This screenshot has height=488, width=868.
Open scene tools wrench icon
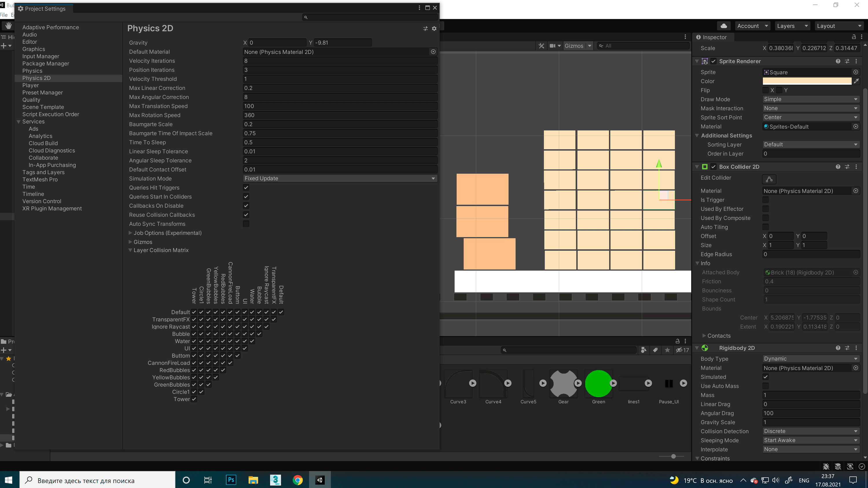tap(541, 46)
